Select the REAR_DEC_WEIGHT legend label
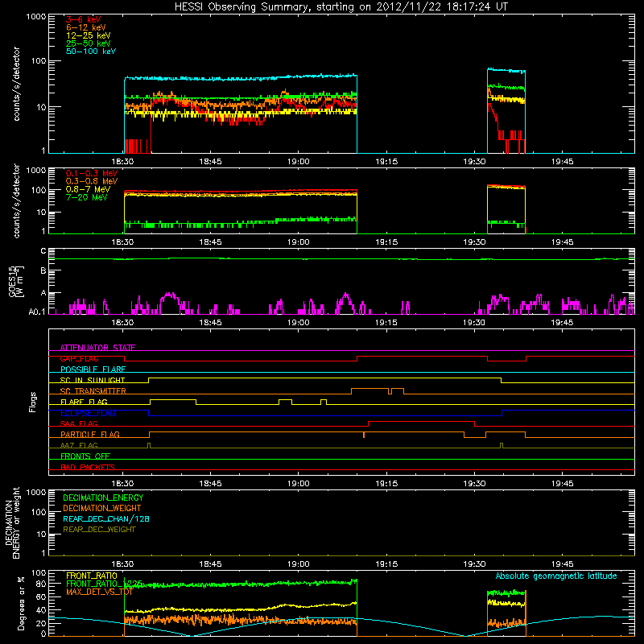The image size is (644, 644). [x=99, y=530]
